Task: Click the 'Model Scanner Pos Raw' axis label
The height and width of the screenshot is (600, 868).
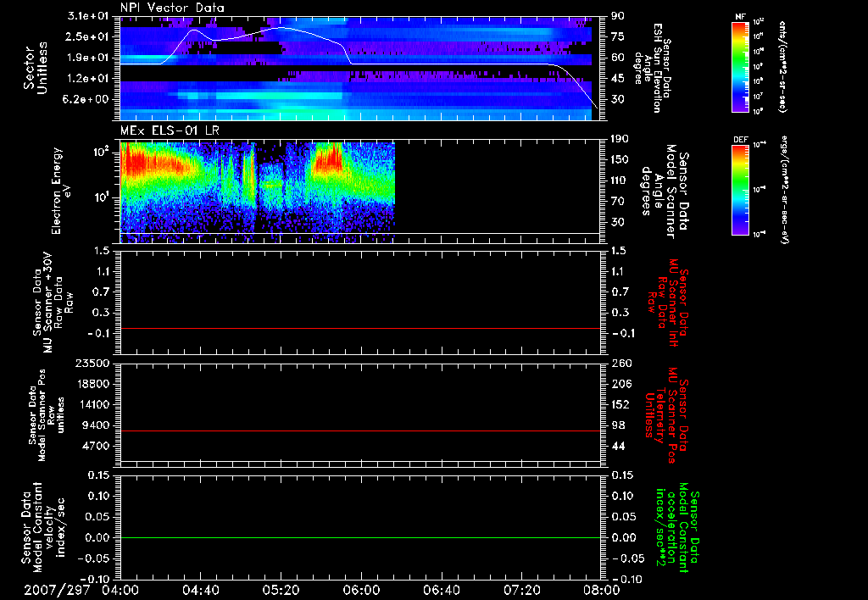Action: click(x=47, y=415)
